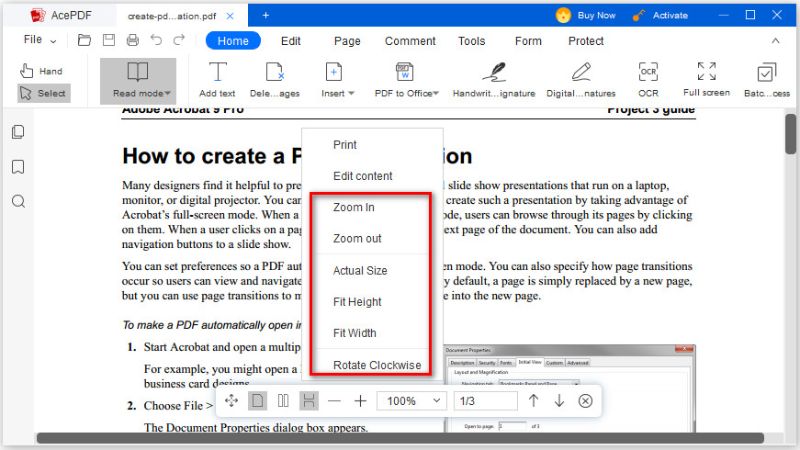Open the Page tab
This screenshot has height=450, width=800.
(x=347, y=41)
